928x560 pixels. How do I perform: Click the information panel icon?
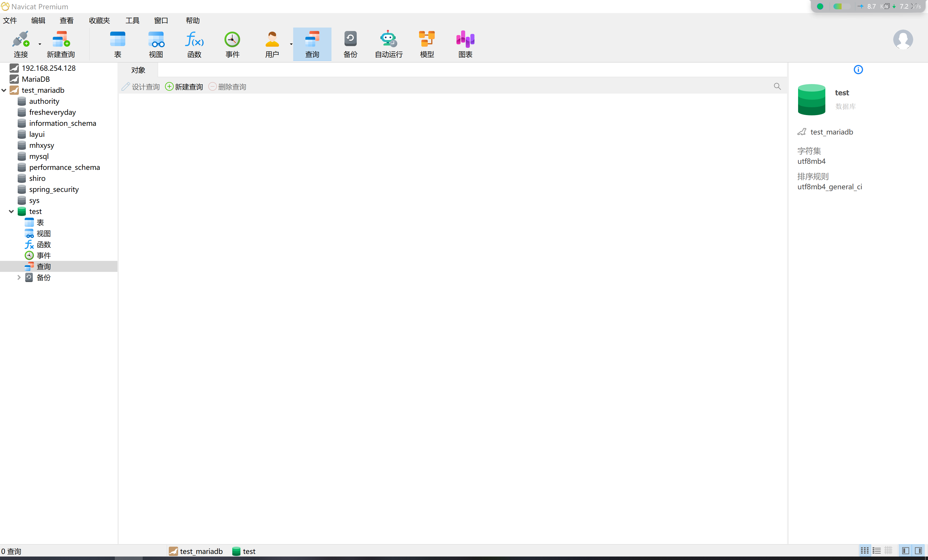point(858,70)
